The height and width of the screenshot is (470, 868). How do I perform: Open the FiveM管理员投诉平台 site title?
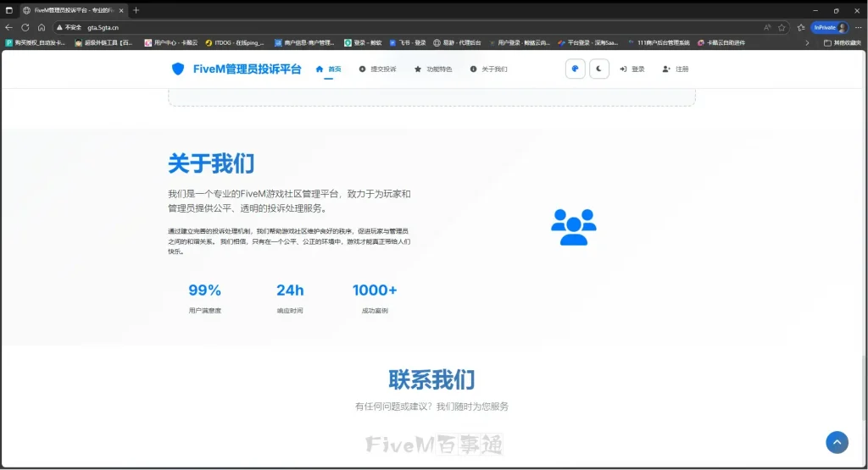tap(247, 69)
